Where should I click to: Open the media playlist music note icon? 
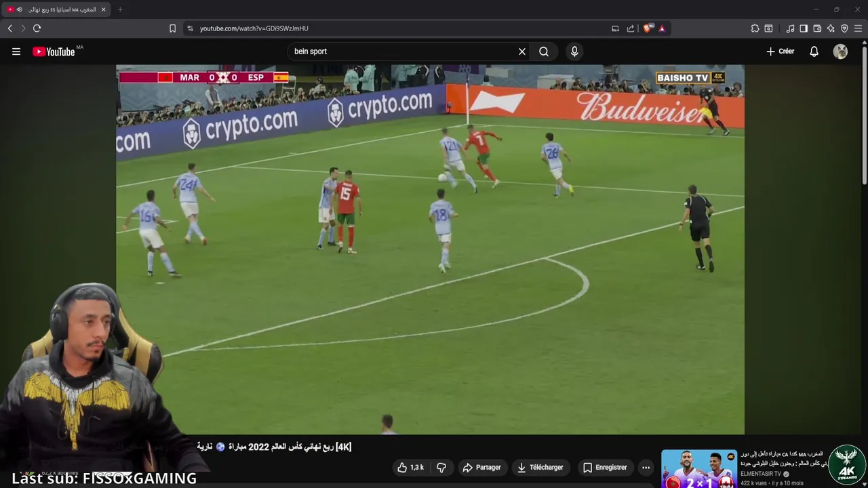790,28
